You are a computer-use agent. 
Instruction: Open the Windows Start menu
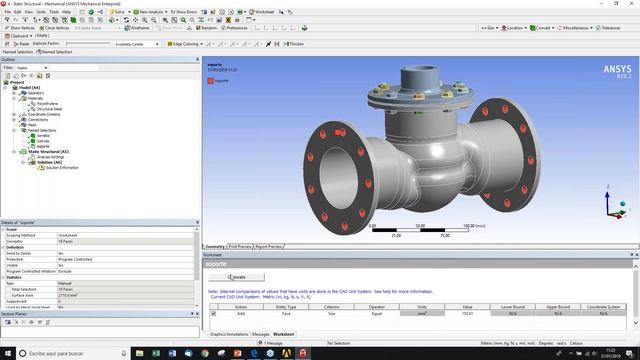point(8,353)
